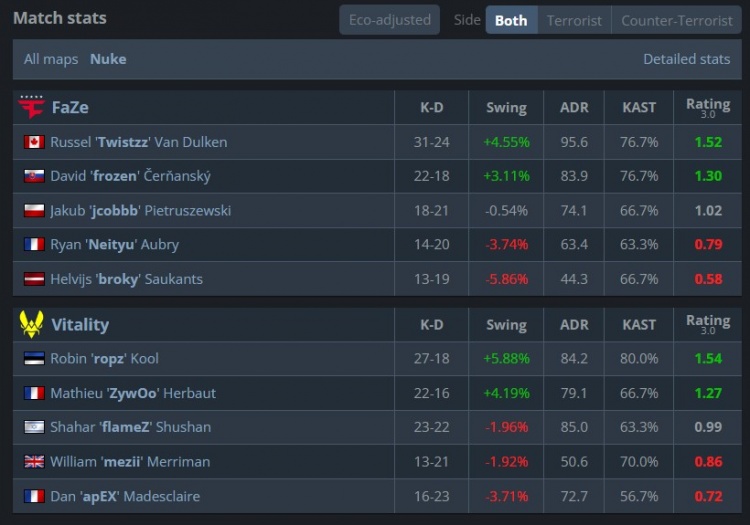Click the Canadian flag next to Twistzz

point(34,142)
